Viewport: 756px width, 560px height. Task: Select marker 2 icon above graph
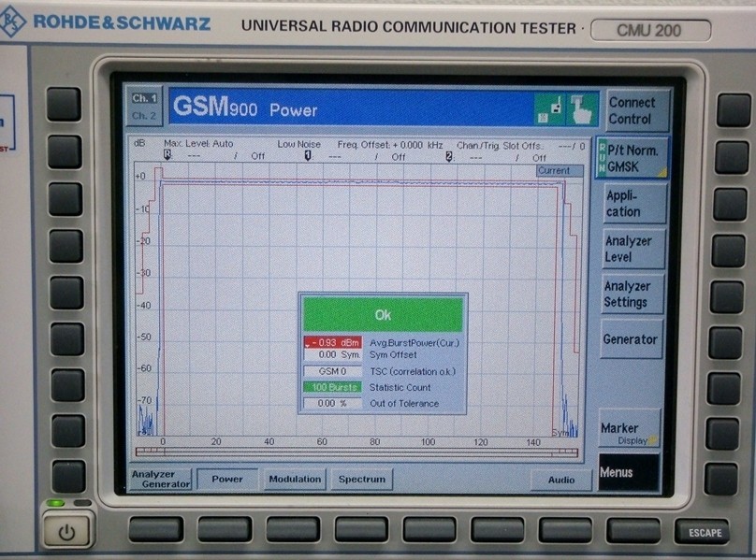449,157
